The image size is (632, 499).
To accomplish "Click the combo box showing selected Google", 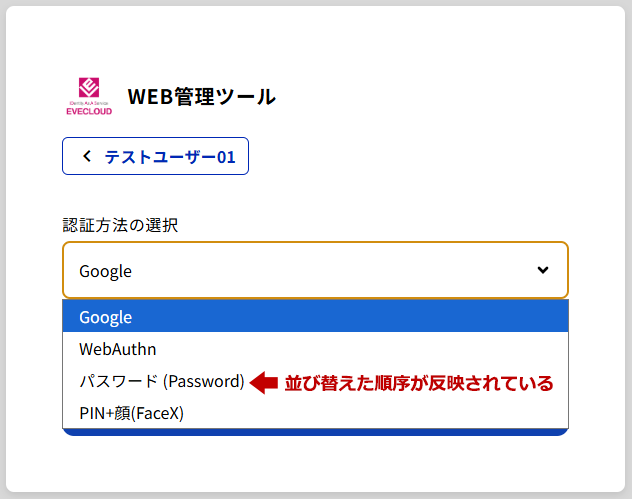I will 300,270.
